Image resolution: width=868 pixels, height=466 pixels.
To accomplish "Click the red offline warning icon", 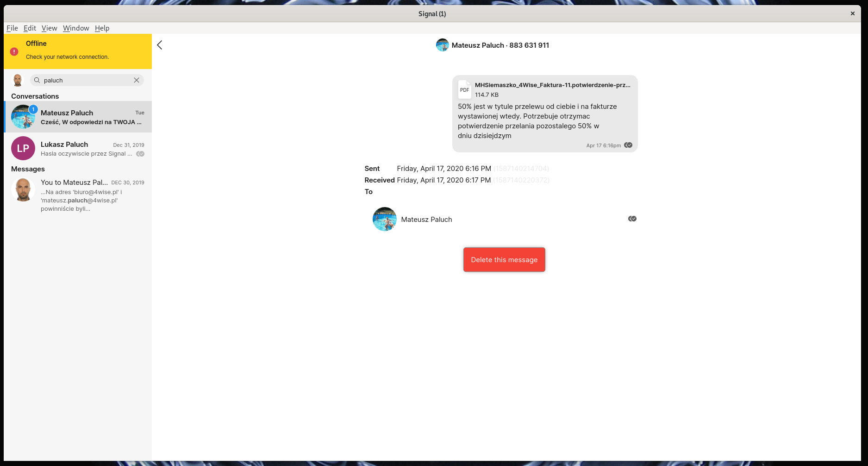I will 14,51.
